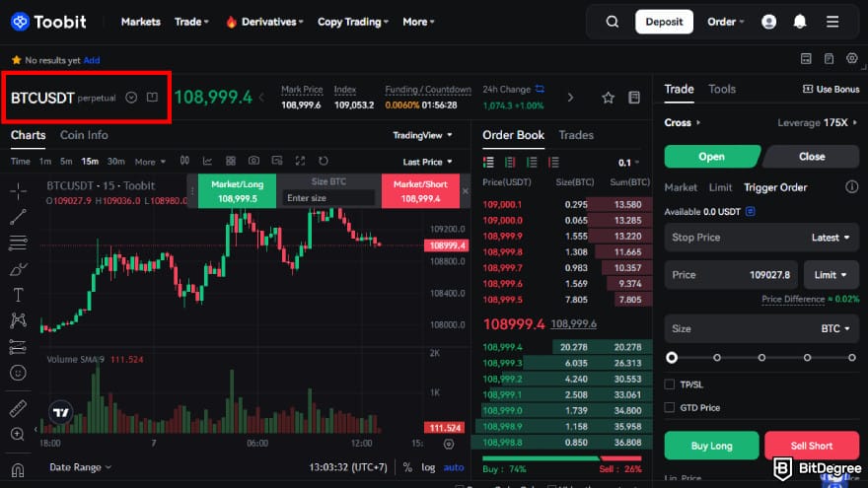
Task: Click the Enter size input field
Action: (x=328, y=197)
